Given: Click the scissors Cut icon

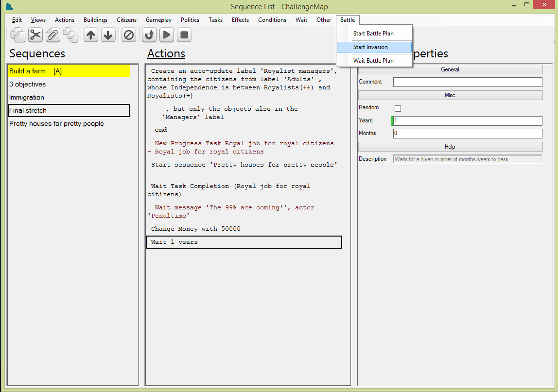Looking at the screenshot, I should click(x=35, y=35).
